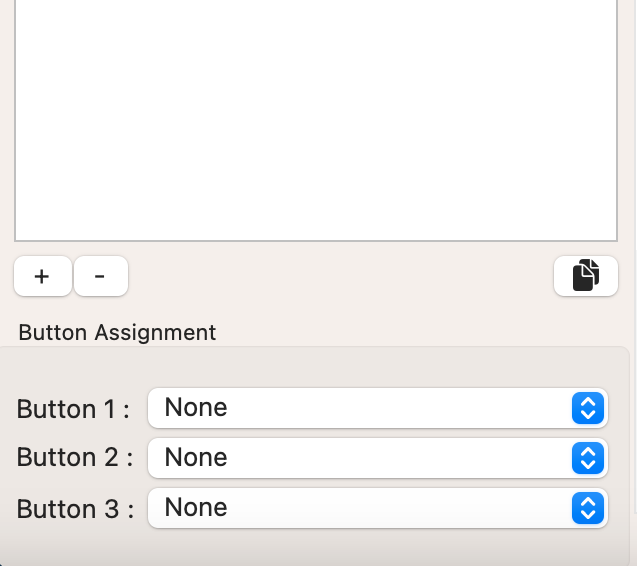Open the Button 2 assignment dropdown
The height and width of the screenshot is (566, 637).
(378, 458)
